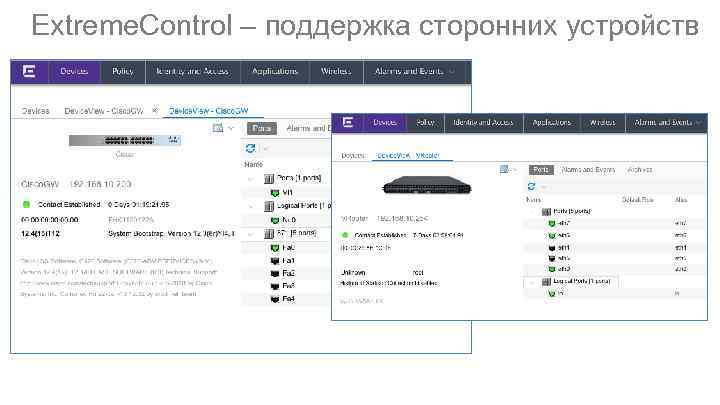Select DeviceView - VRouter tab
Image resolution: width=720 pixels, height=405 pixels.
coord(408,156)
